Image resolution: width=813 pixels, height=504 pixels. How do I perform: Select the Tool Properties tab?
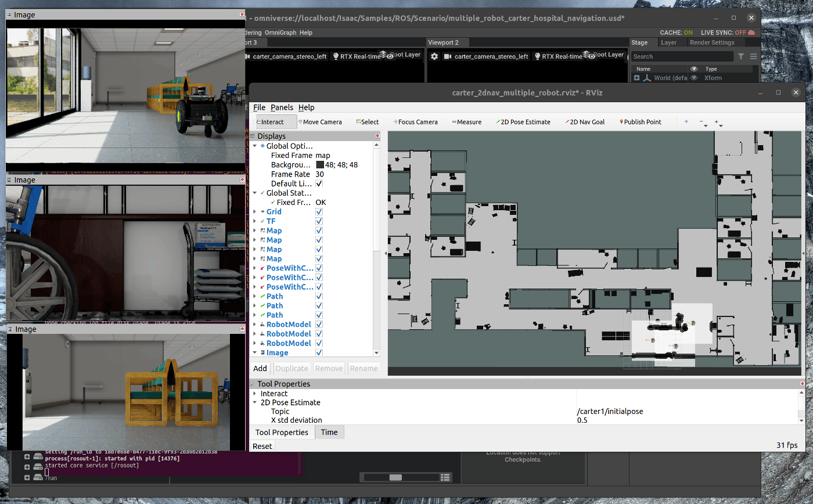282,432
